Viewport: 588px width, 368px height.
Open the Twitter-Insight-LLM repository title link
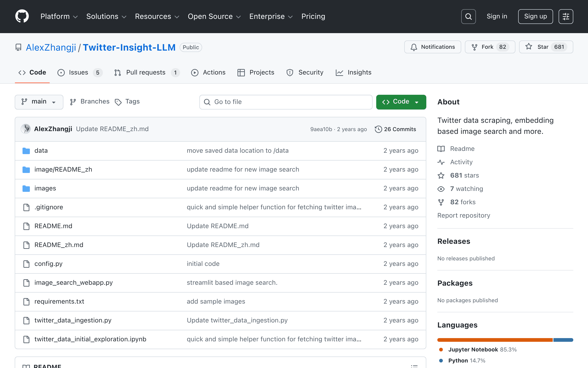pos(129,47)
